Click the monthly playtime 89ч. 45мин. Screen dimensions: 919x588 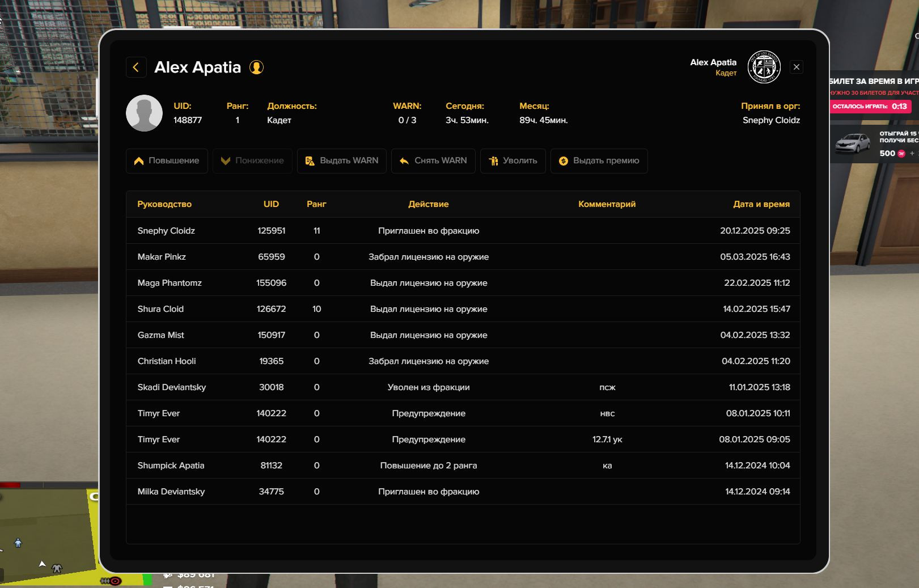click(x=544, y=120)
